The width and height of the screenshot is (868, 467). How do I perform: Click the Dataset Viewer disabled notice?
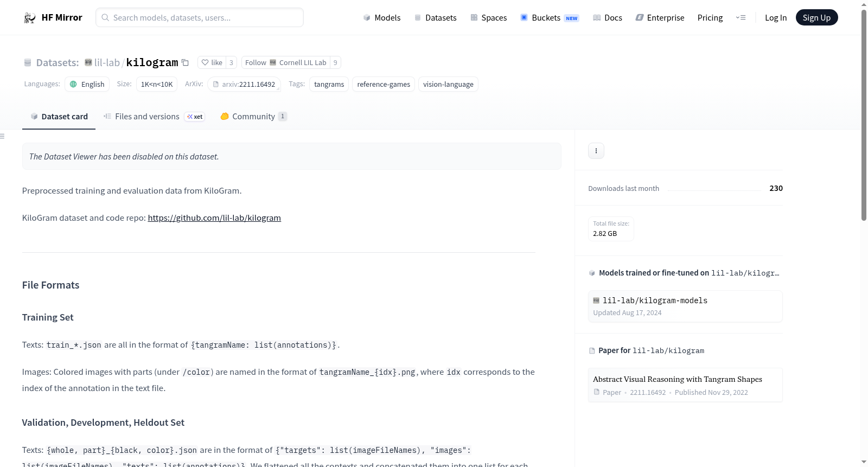pos(292,156)
